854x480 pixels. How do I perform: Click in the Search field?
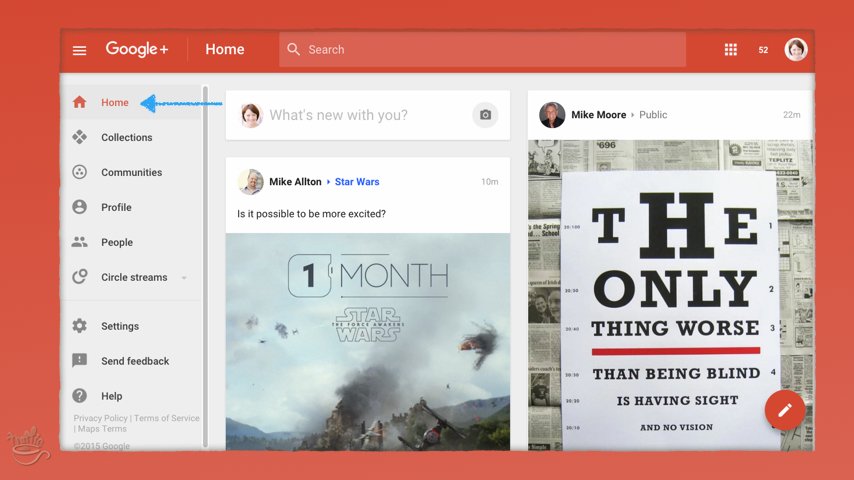(x=483, y=50)
